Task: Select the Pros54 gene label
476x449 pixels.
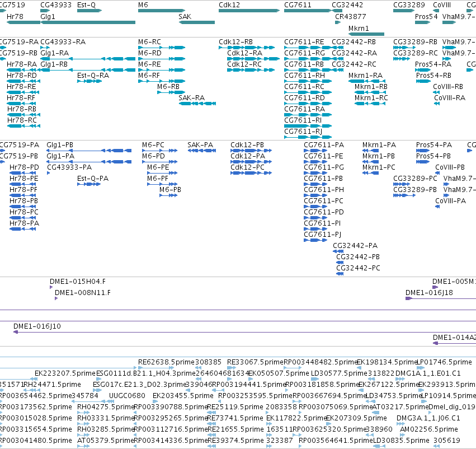Action: pos(426,16)
